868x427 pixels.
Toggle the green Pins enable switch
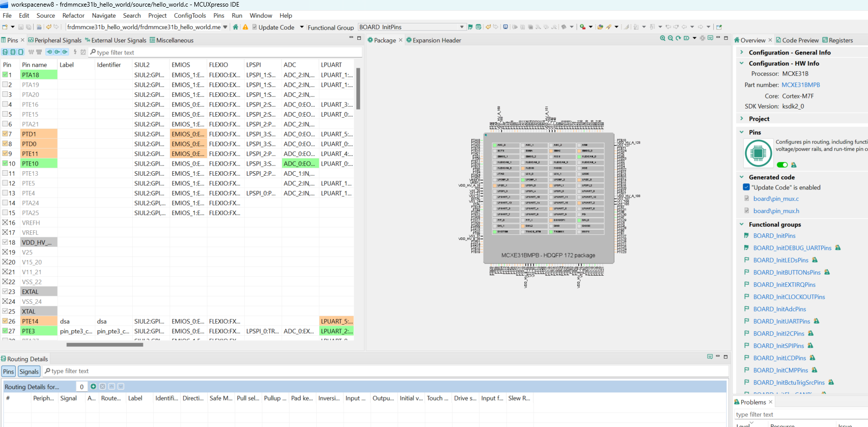point(782,165)
